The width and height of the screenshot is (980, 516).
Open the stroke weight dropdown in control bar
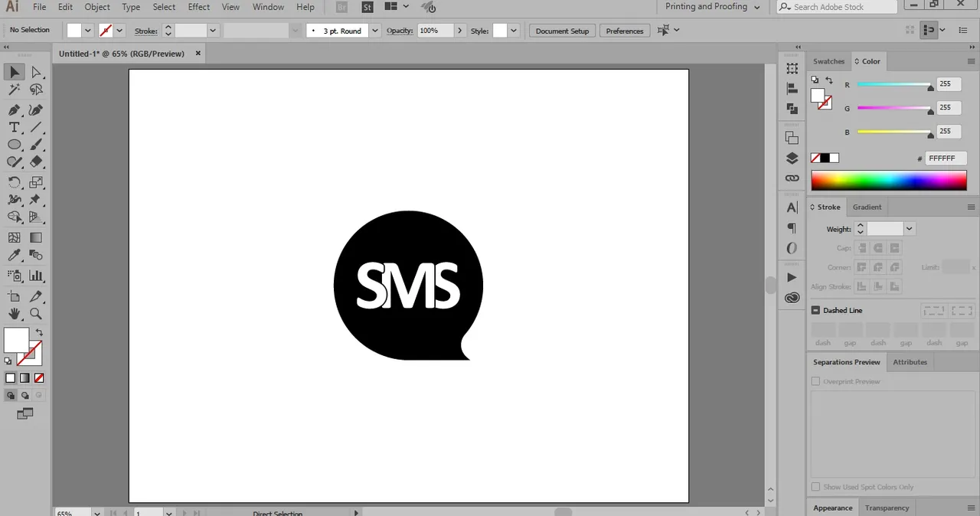pyautogui.click(x=213, y=31)
